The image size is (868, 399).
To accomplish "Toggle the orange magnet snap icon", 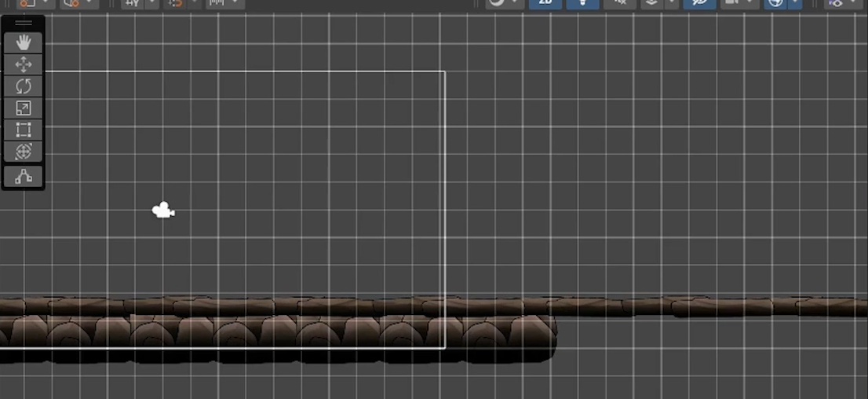I will pyautogui.click(x=176, y=3).
